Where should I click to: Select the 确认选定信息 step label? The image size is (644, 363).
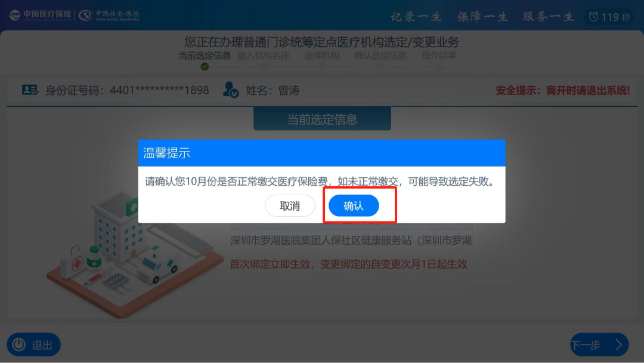[x=380, y=56]
